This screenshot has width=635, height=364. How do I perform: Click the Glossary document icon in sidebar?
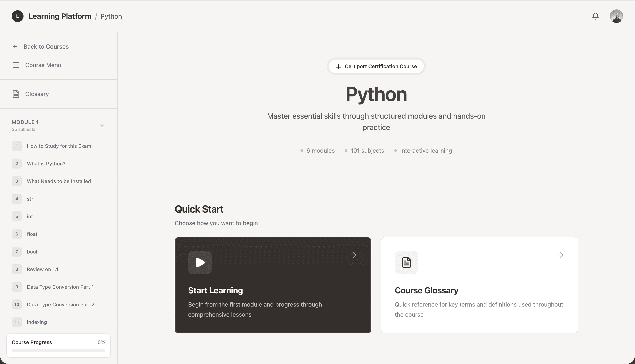point(16,94)
